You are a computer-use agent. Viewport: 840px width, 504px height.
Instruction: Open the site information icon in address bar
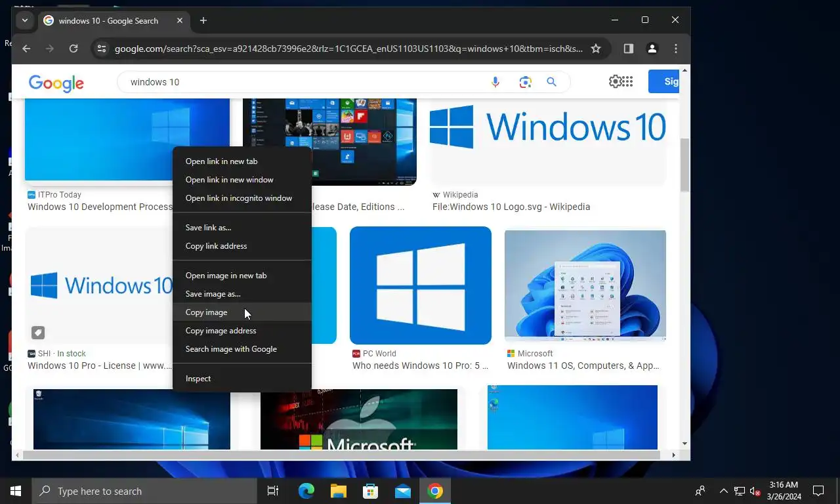(x=101, y=49)
